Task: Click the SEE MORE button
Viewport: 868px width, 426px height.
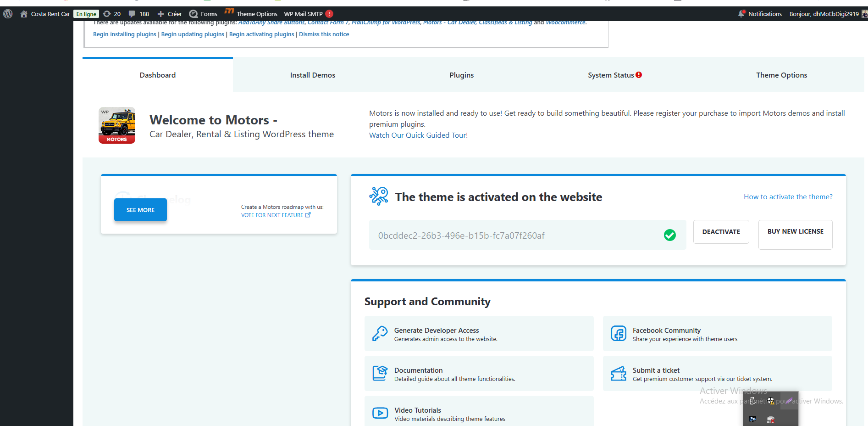Action: pos(140,210)
